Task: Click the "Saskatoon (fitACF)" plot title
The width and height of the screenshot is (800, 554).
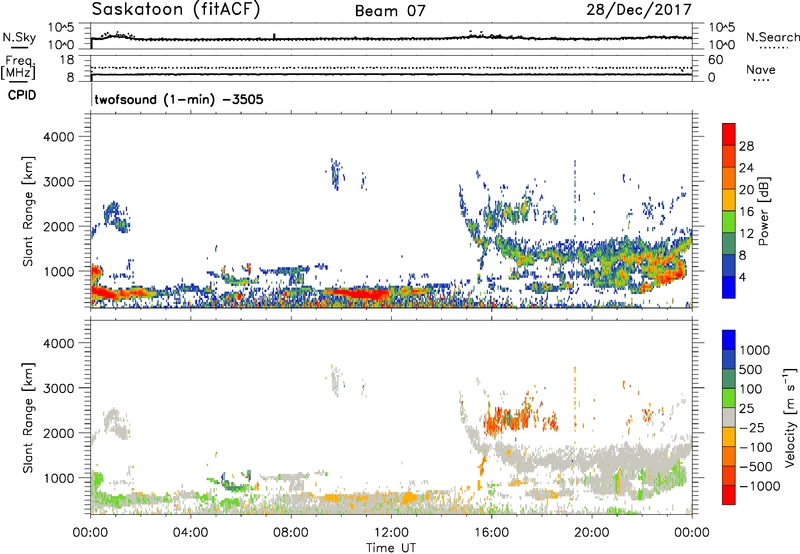Action: (176, 10)
